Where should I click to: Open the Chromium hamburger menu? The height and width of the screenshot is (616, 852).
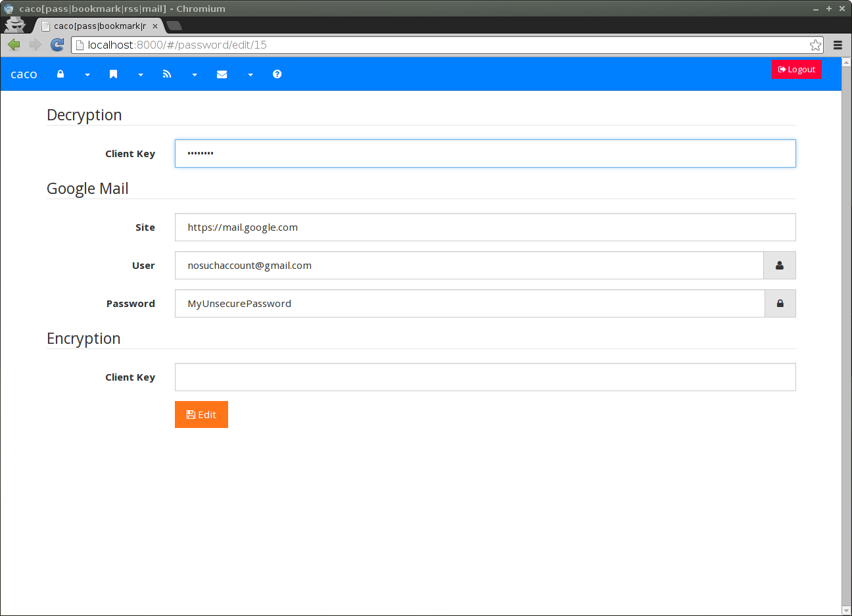(838, 45)
